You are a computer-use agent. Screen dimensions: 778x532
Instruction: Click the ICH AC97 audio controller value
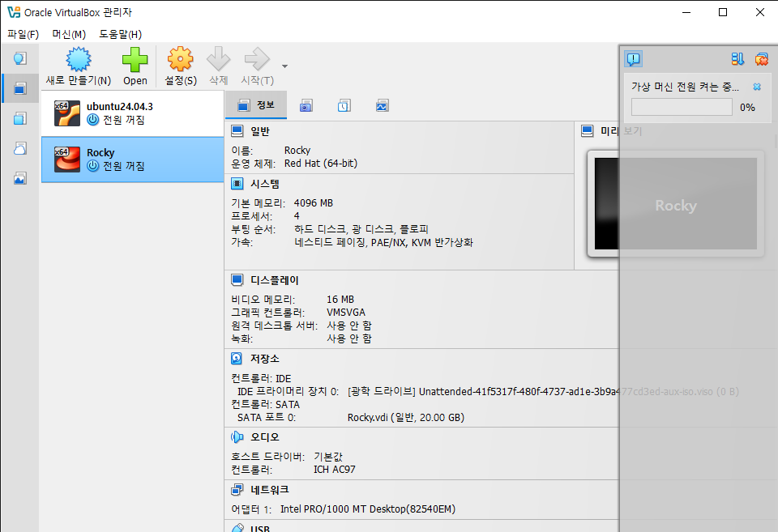(x=335, y=470)
